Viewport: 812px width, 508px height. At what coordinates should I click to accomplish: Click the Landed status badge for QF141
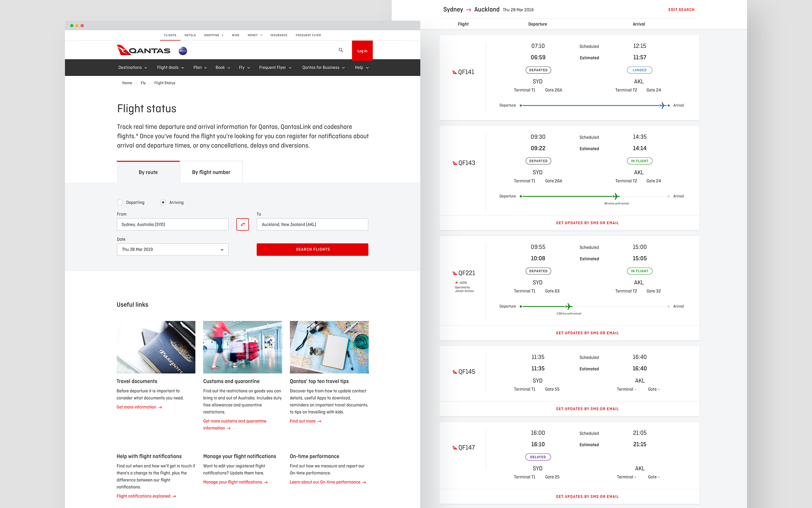[640, 70]
